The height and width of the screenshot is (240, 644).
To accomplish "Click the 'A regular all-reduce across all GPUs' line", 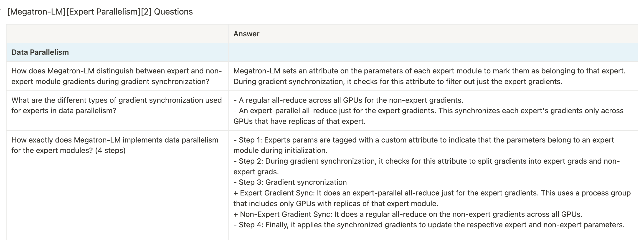I will pyautogui.click(x=348, y=100).
